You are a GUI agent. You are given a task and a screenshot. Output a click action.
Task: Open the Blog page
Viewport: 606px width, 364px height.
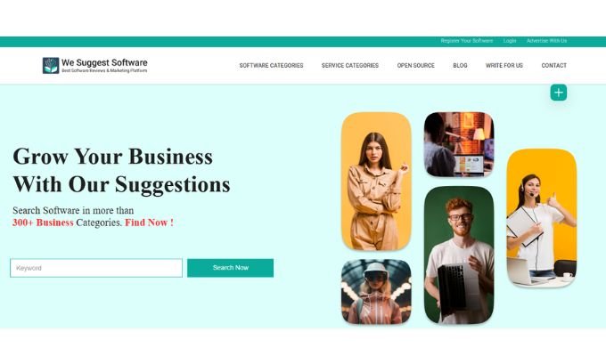pos(460,66)
